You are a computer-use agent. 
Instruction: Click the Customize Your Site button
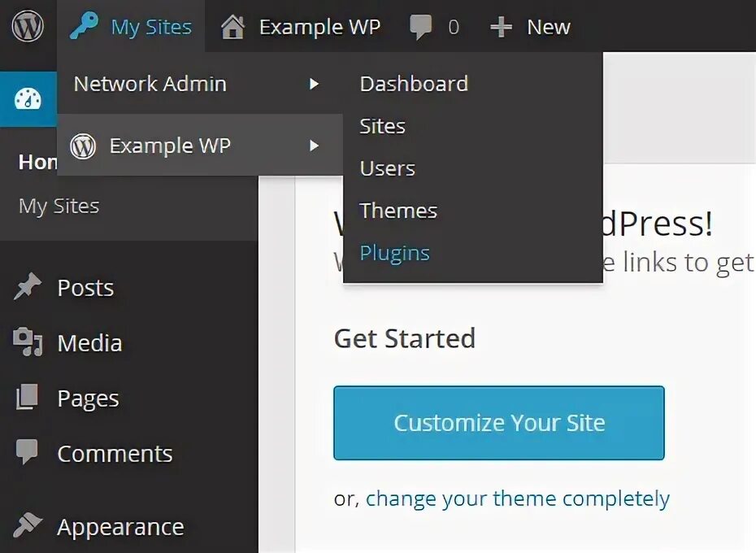pos(499,423)
